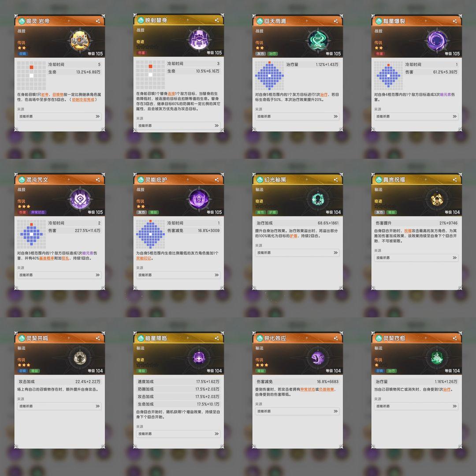This screenshot has width=476, height=476.
Task: Tap the 回天雨滴 green skill emblem
Action: (x=317, y=40)
